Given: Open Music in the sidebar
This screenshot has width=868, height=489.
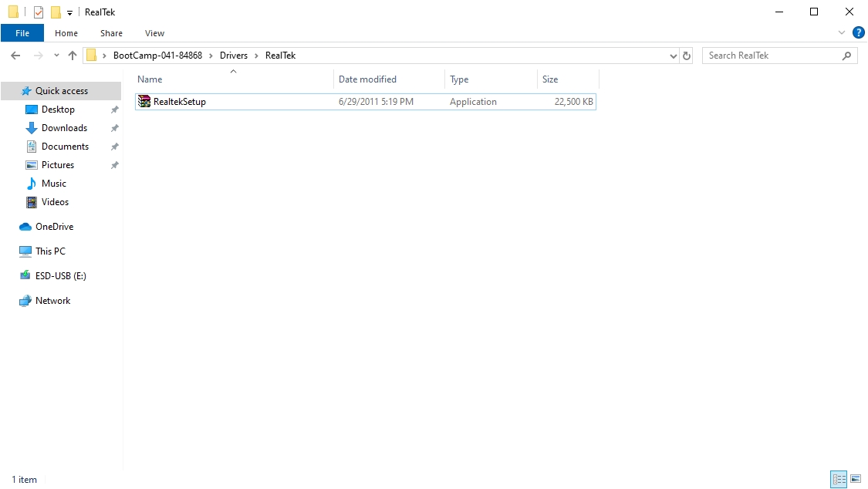Looking at the screenshot, I should coord(54,184).
